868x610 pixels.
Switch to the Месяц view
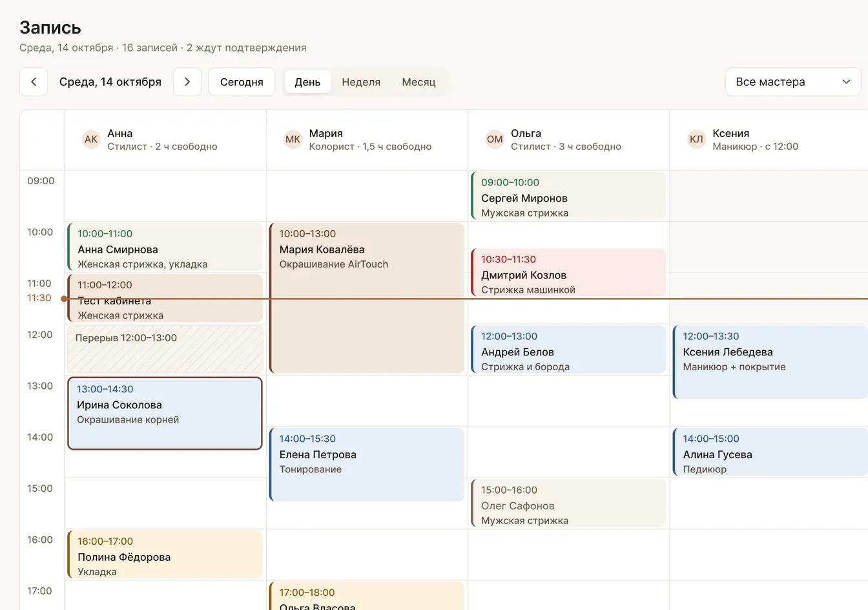[x=418, y=82]
